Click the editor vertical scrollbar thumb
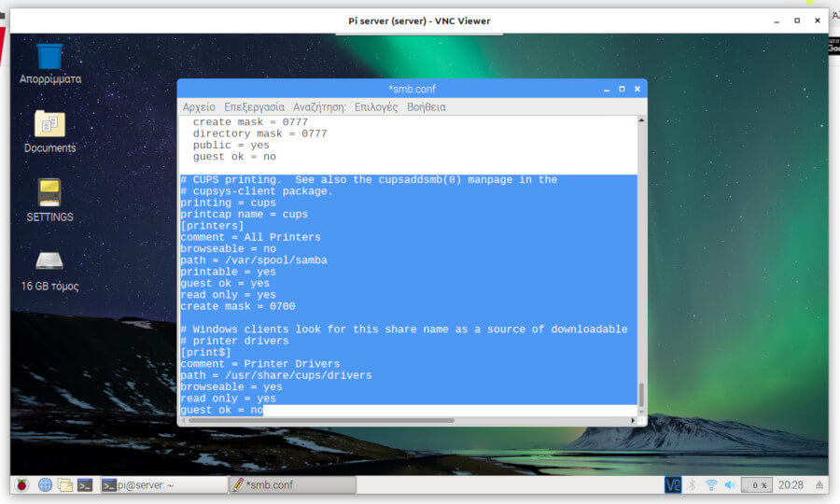Screen dimensions: 840x504 point(641,395)
